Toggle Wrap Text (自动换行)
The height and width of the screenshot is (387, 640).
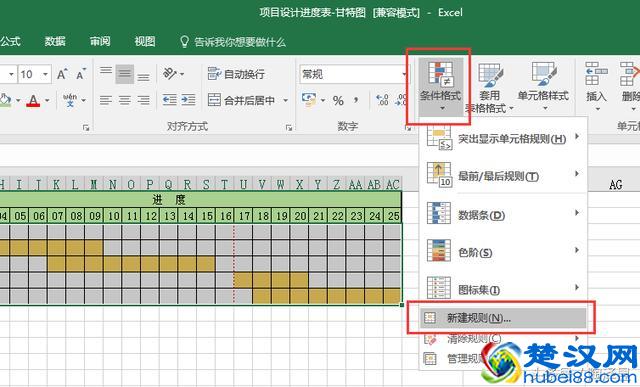(x=236, y=74)
